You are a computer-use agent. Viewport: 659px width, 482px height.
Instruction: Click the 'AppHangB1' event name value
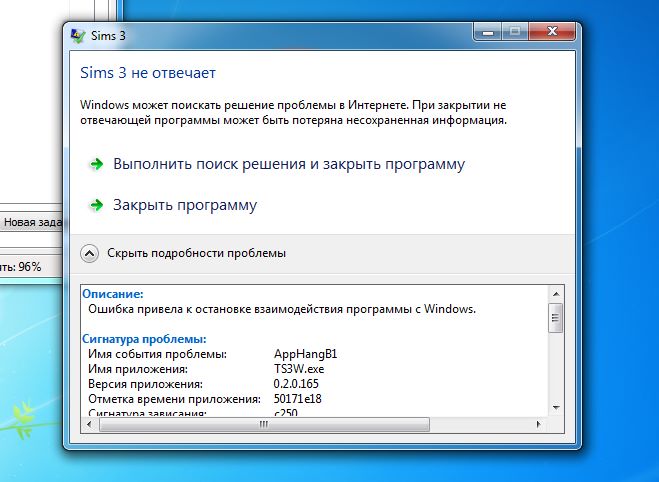coord(306,354)
